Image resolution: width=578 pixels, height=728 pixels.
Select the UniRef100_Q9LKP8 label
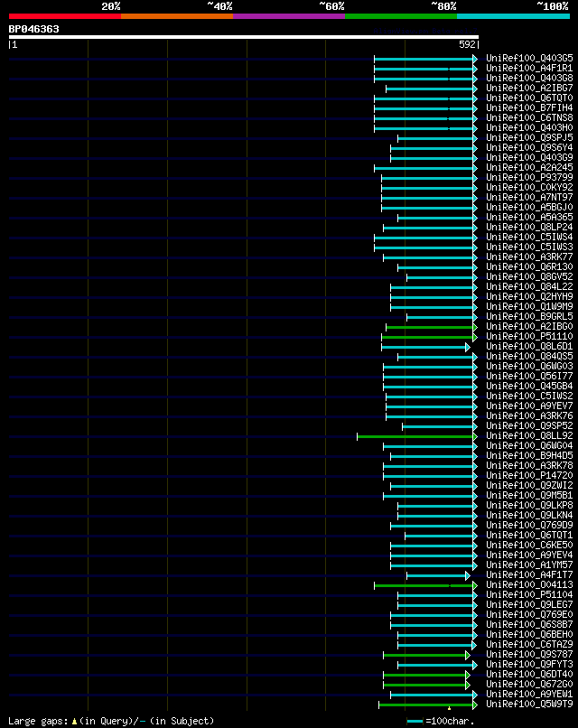(529, 506)
